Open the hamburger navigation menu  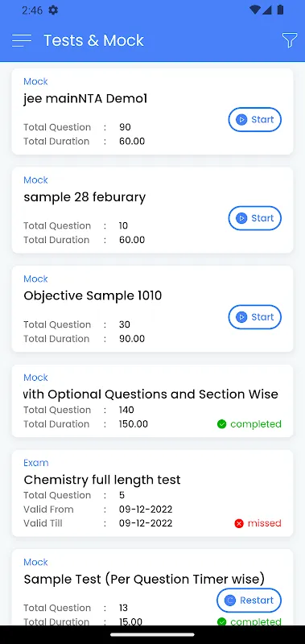22,40
